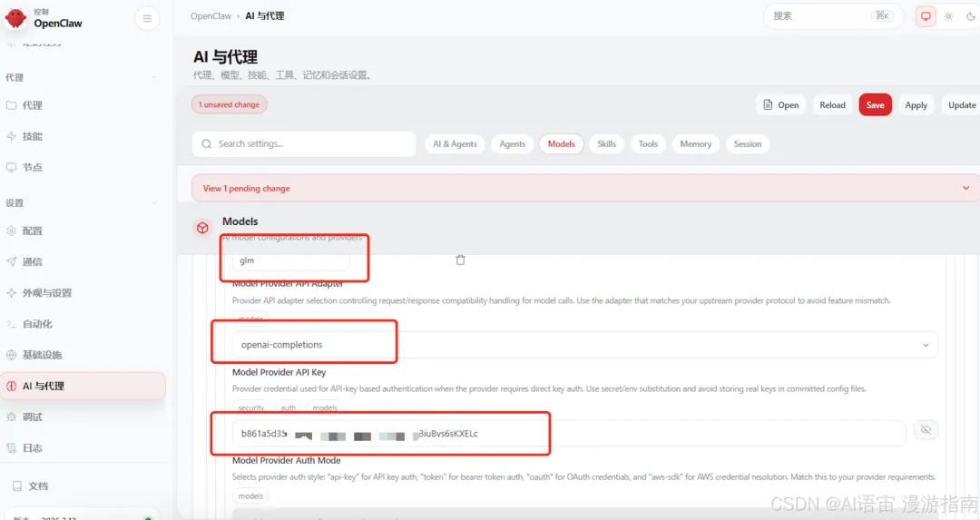Open 配置 in the sidebar
The height and width of the screenshot is (520, 980).
coord(83,231)
